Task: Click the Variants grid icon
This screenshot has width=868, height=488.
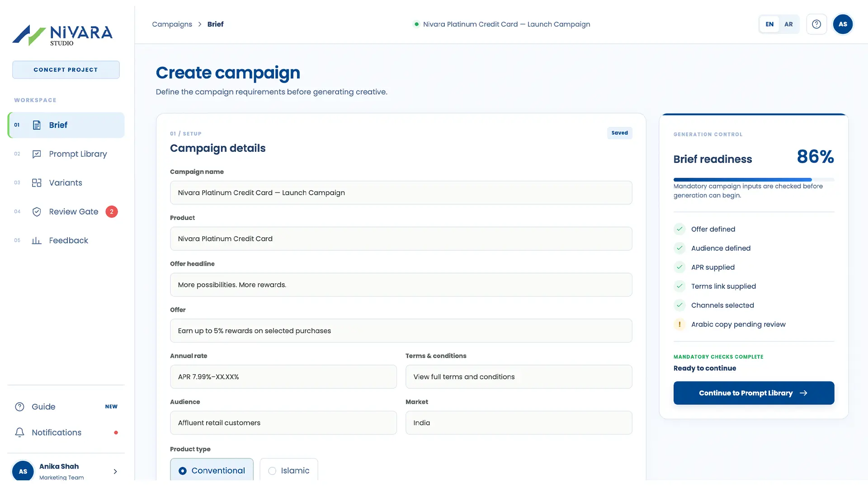Action: click(37, 183)
